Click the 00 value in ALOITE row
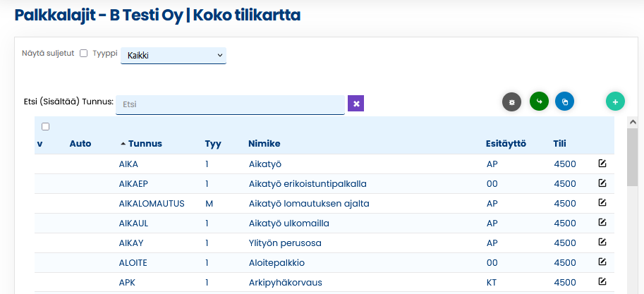644x294 pixels. pos(492,263)
